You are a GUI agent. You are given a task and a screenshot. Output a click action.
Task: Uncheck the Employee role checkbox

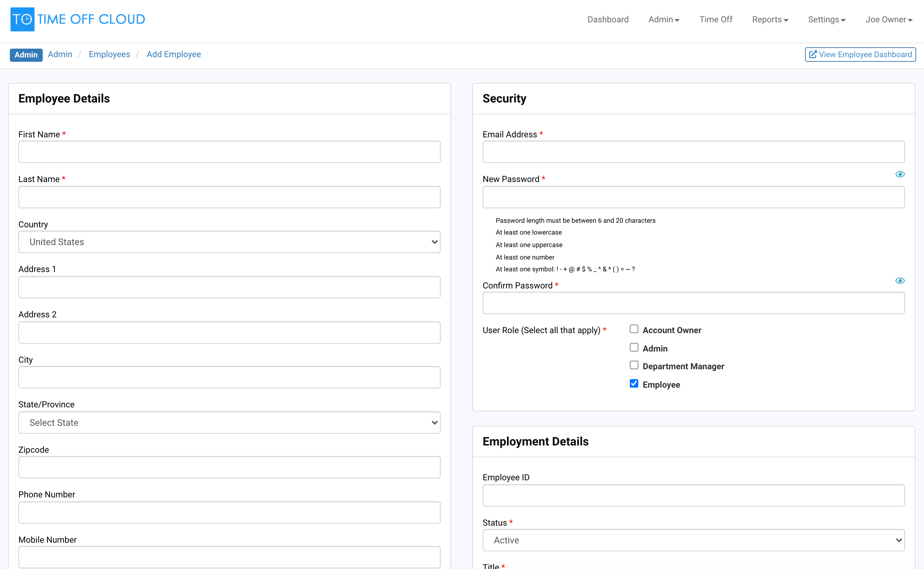pyautogui.click(x=634, y=383)
